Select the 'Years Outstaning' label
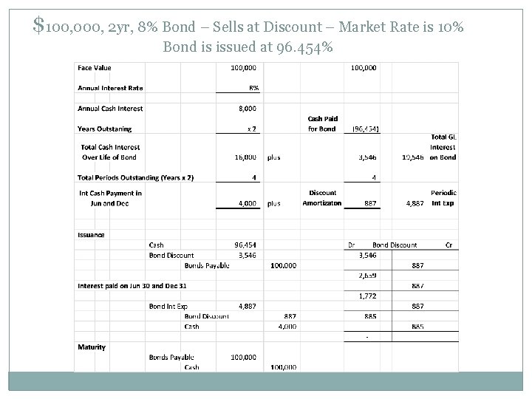 [105, 129]
